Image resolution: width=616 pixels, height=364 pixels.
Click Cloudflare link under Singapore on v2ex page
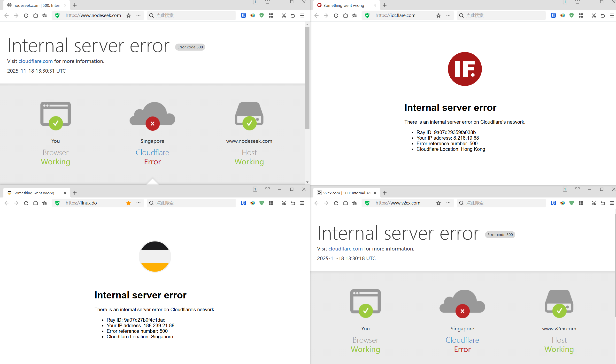(462, 340)
